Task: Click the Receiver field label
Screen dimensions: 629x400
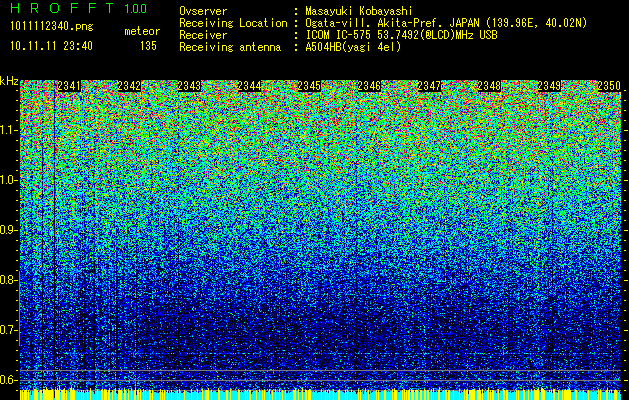Action: click(x=203, y=35)
